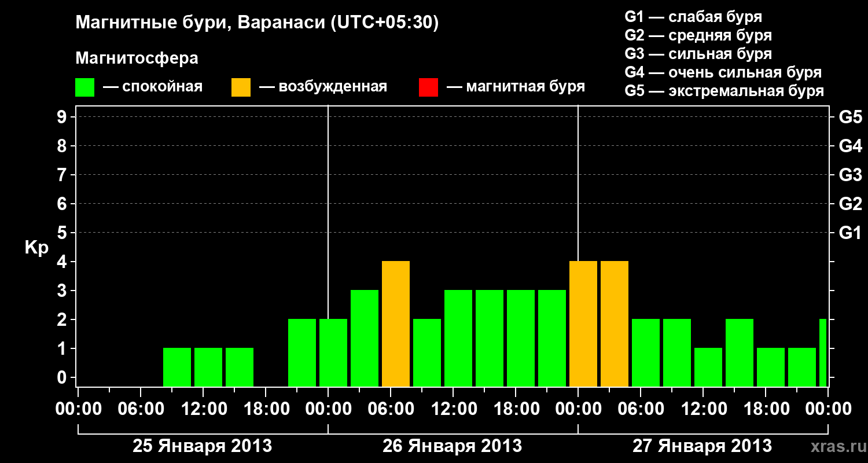
Task: Click the orange 'возбужденная' legend swatch
Action: click(241, 87)
